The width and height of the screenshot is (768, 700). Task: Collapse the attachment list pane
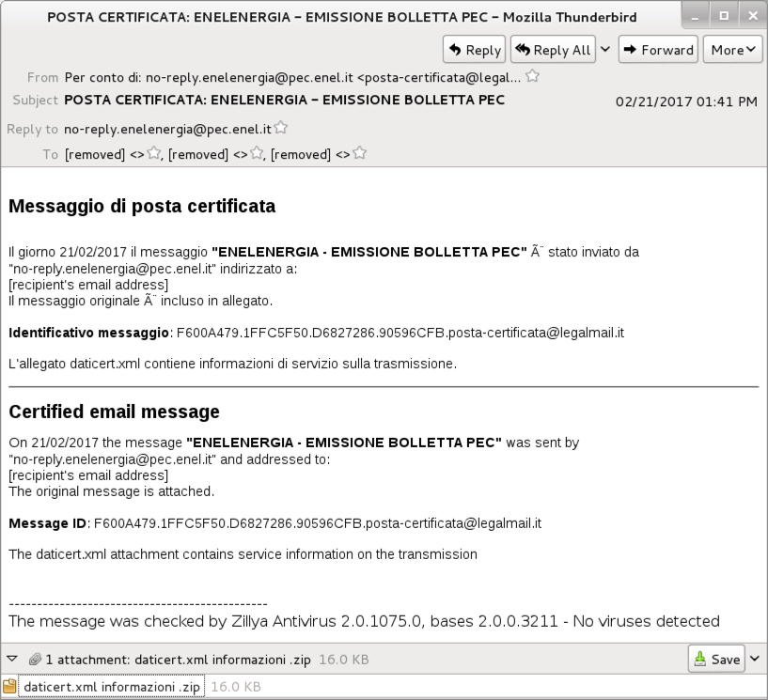(x=12, y=659)
